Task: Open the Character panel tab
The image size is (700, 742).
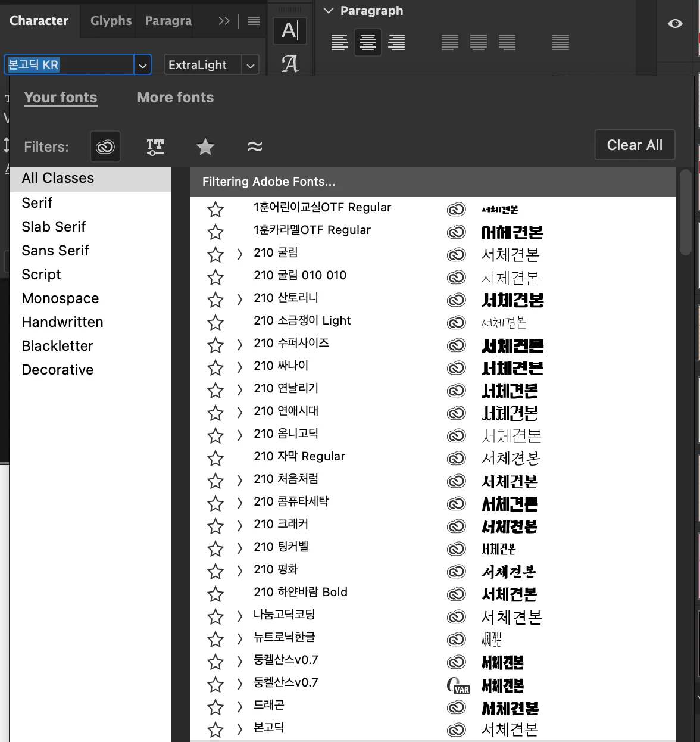Action: pyautogui.click(x=39, y=21)
